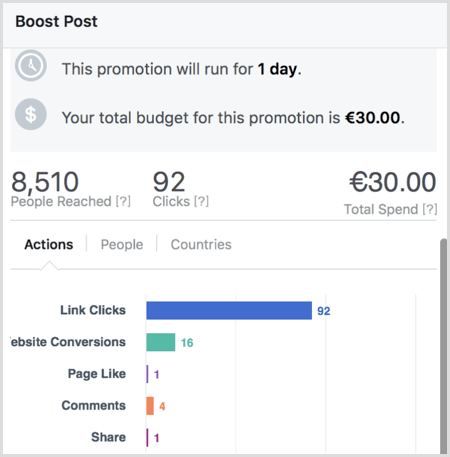Click the blue Link Clicks bar
The height and width of the screenshot is (457, 450).
pos(229,310)
